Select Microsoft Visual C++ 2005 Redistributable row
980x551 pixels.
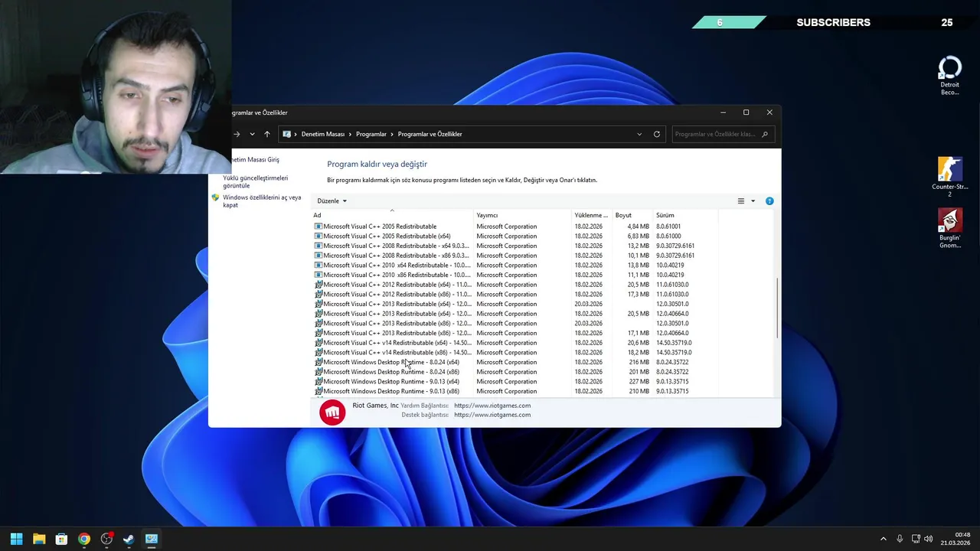(514, 227)
